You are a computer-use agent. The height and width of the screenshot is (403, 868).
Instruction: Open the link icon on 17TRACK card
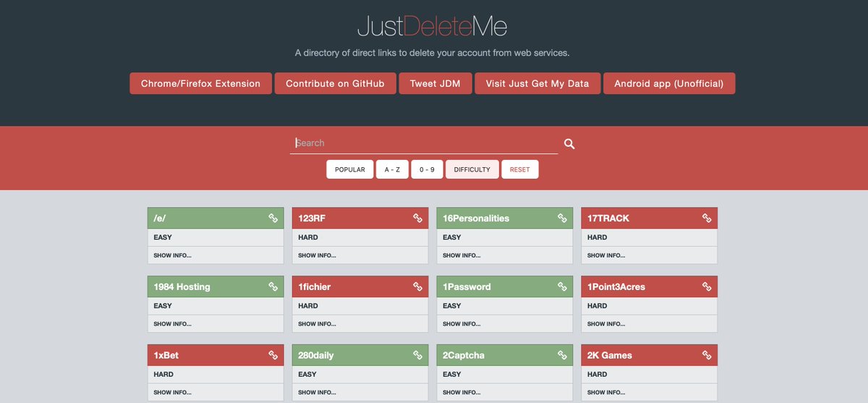point(707,218)
